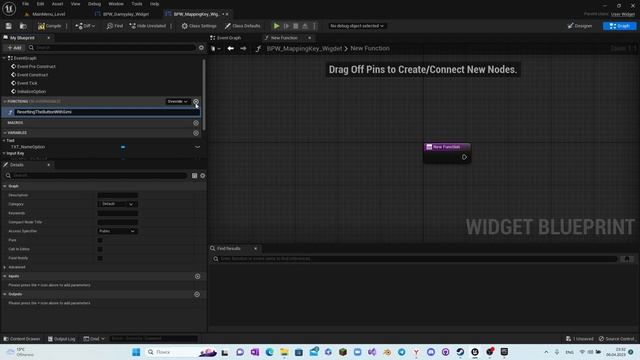Click the Stop simulation button
The image size is (640, 360).
click(x=296, y=26)
